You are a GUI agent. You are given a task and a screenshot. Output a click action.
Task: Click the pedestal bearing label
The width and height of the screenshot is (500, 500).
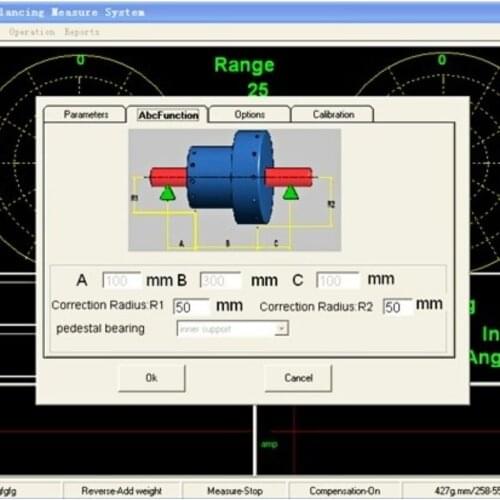click(x=100, y=329)
